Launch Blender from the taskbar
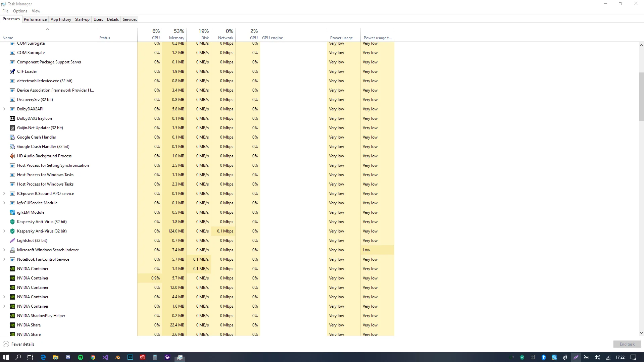644x362 pixels. tap(118, 357)
